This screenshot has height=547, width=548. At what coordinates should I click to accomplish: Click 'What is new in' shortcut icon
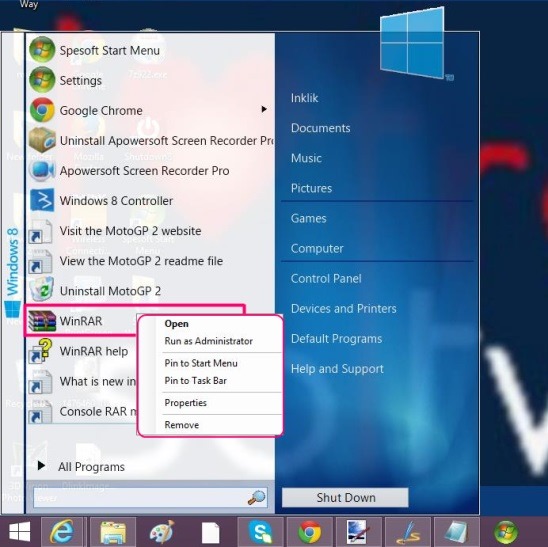tap(41, 381)
